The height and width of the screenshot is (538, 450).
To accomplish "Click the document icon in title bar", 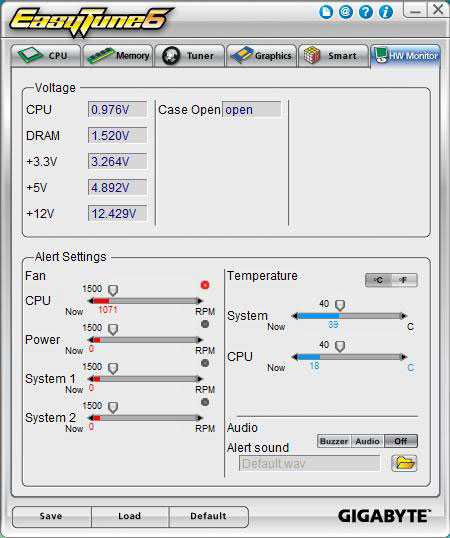I will (326, 12).
